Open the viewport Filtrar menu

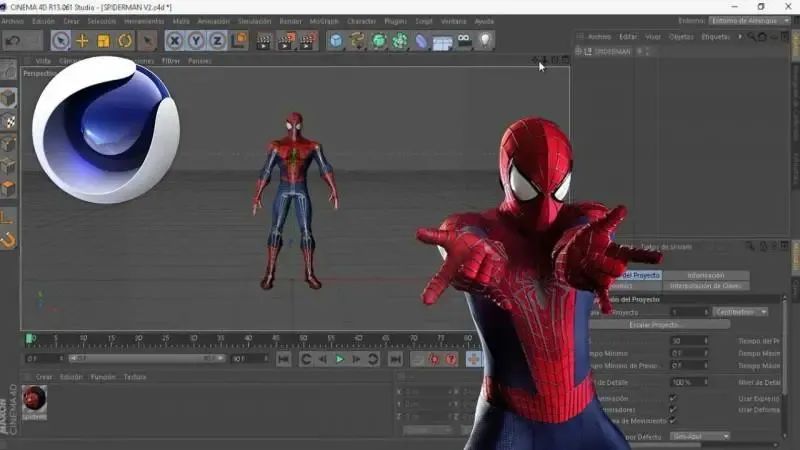(170, 61)
